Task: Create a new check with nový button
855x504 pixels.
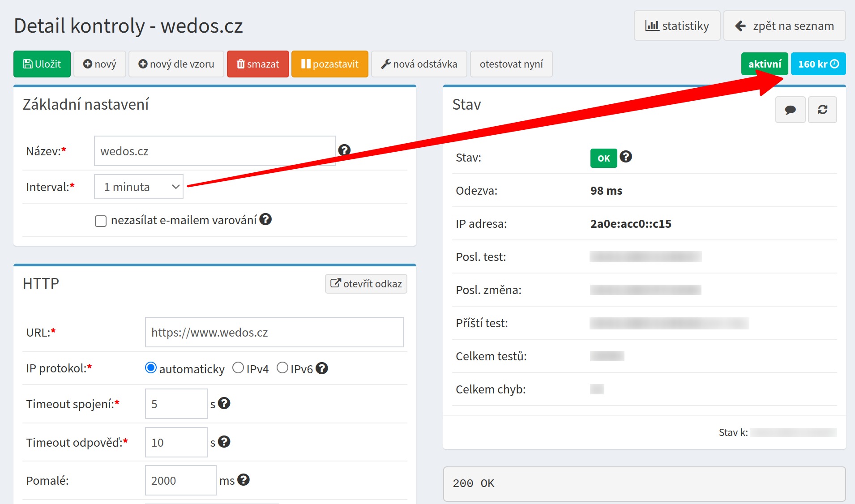Action: [100, 64]
